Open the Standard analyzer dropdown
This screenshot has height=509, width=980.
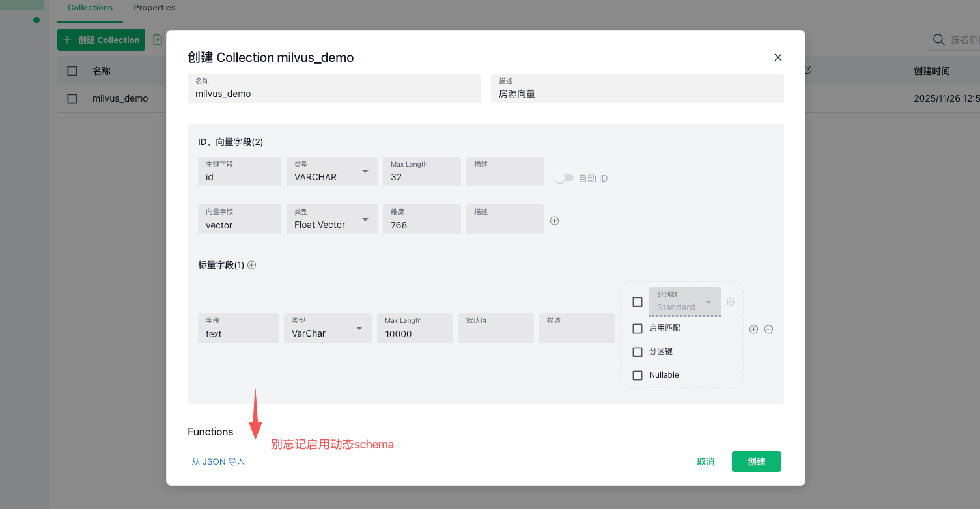(x=685, y=302)
